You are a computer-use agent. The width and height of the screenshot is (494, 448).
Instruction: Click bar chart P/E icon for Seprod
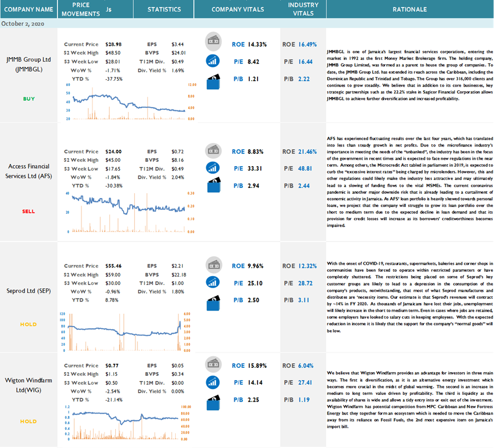click(213, 282)
